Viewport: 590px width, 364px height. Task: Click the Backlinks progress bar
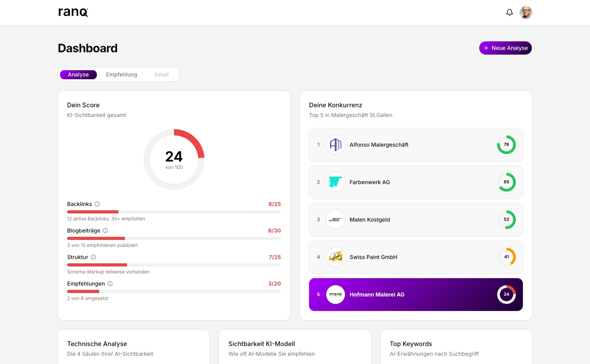coord(174,212)
